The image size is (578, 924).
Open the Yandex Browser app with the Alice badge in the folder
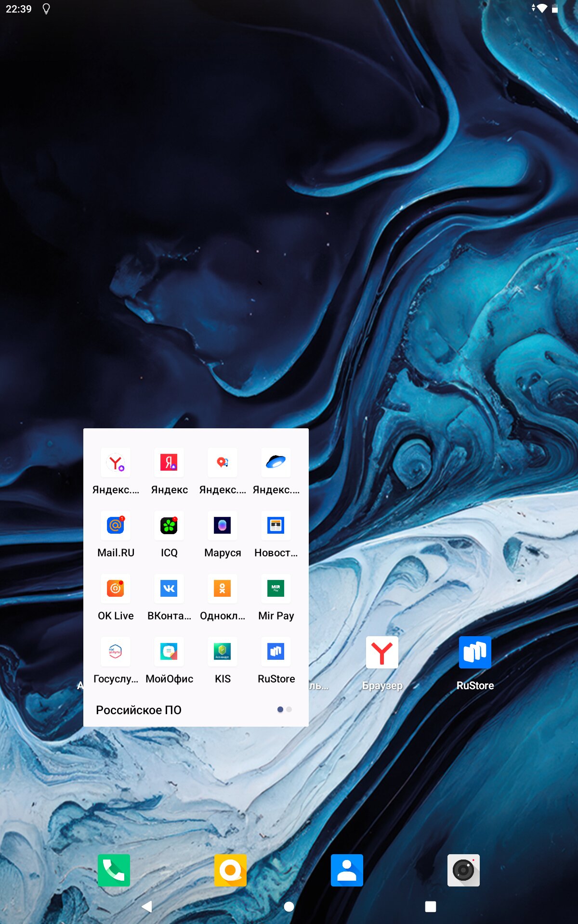coord(116,462)
